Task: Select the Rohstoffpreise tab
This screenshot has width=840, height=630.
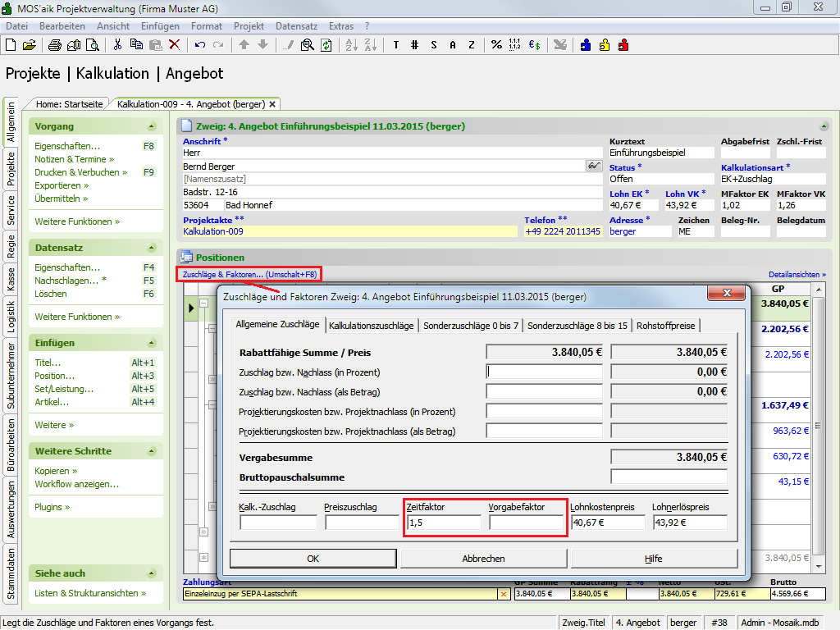Action: pos(665,326)
